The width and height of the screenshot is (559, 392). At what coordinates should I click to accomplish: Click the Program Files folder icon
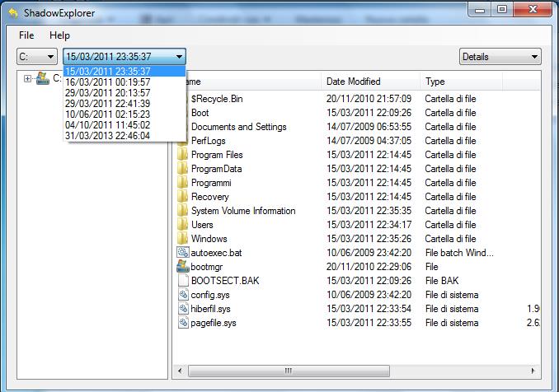(182, 155)
